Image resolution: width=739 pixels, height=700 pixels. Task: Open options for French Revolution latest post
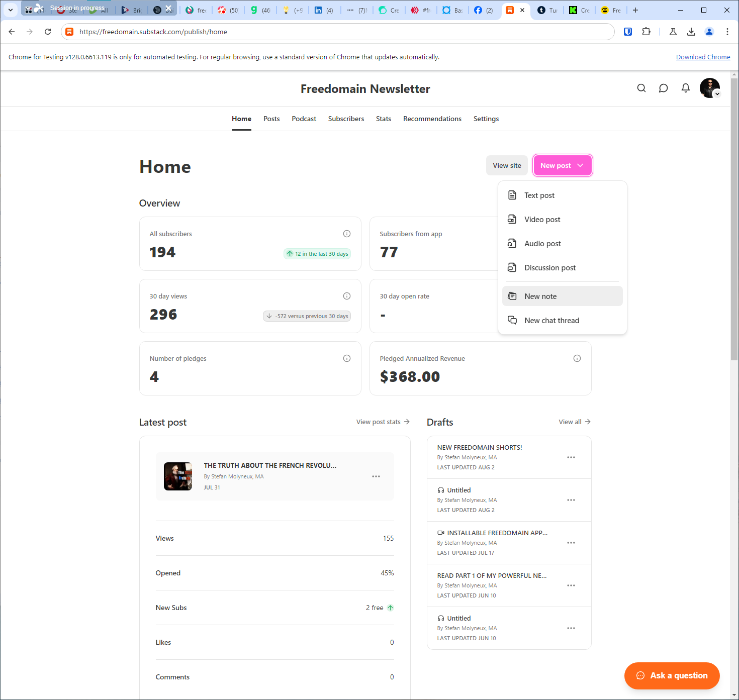[x=376, y=476]
